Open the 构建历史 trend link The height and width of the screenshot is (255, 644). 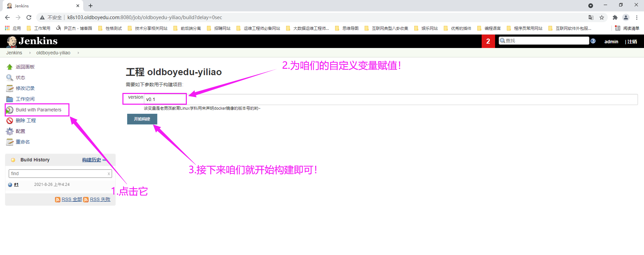pos(91,160)
